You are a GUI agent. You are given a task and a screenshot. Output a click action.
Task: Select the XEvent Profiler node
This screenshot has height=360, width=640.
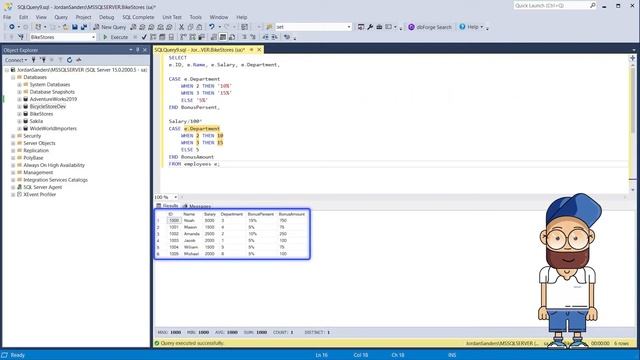point(40,195)
